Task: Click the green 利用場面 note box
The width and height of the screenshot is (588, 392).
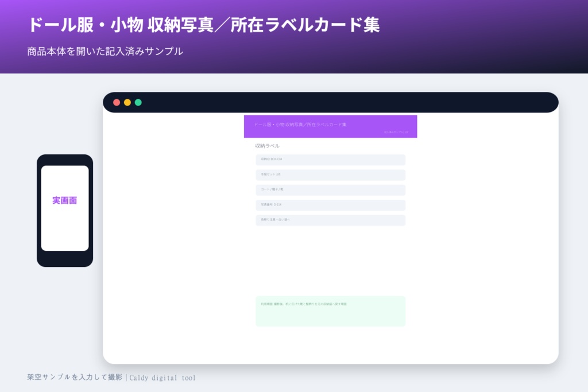Action: pyautogui.click(x=330, y=311)
